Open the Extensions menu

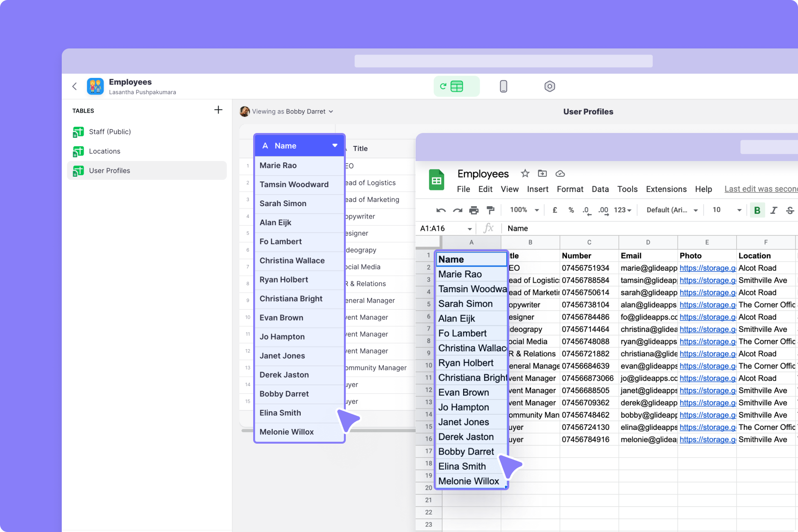click(x=666, y=189)
